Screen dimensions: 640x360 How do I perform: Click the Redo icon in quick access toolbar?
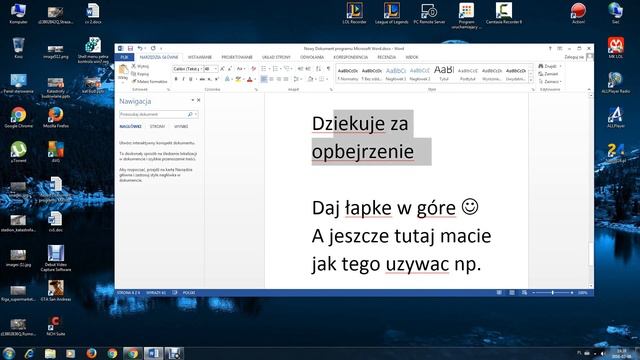pyautogui.click(x=153, y=49)
